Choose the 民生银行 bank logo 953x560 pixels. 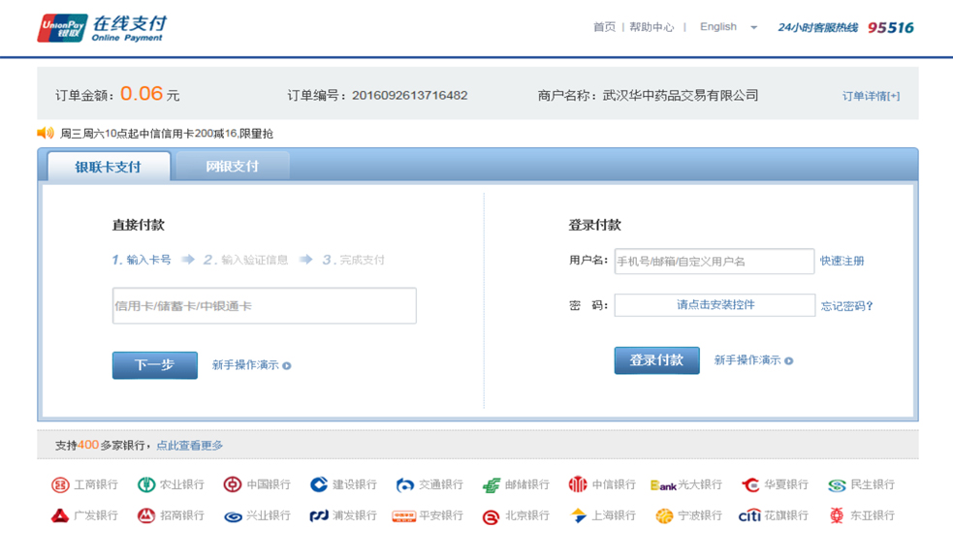tap(837, 485)
